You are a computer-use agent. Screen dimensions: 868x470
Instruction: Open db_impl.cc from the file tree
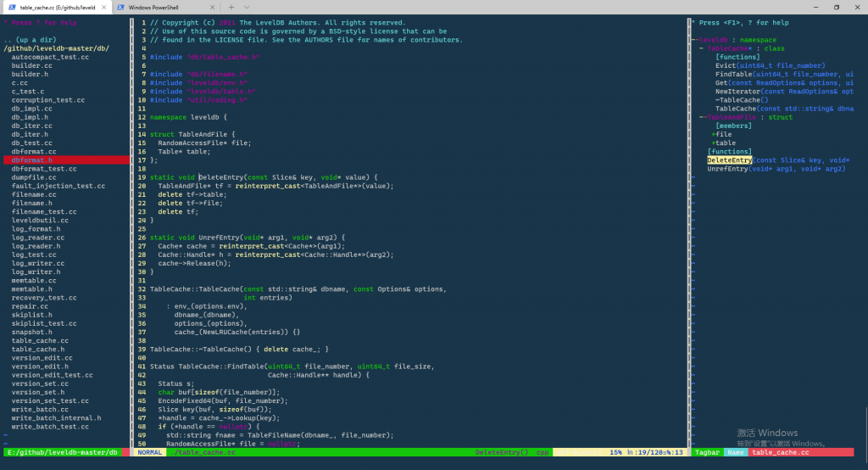tap(31, 109)
